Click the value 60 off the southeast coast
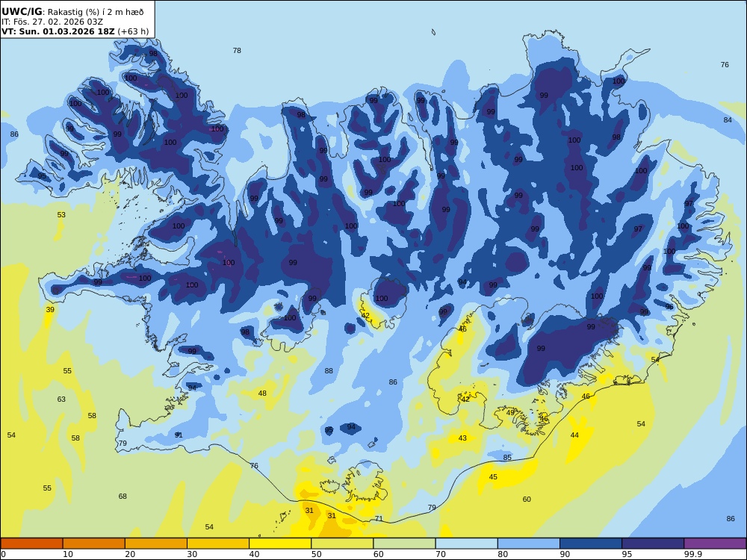The width and height of the screenshot is (747, 560). tap(527, 499)
